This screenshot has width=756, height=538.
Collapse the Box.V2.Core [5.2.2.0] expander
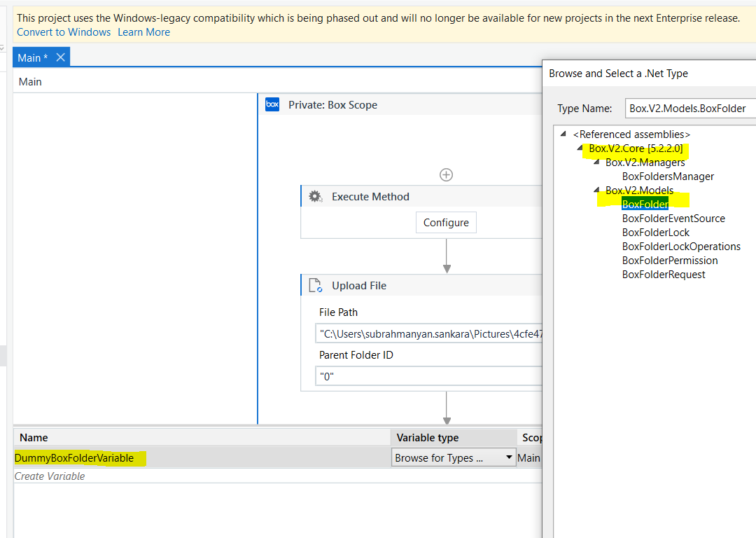click(580, 148)
